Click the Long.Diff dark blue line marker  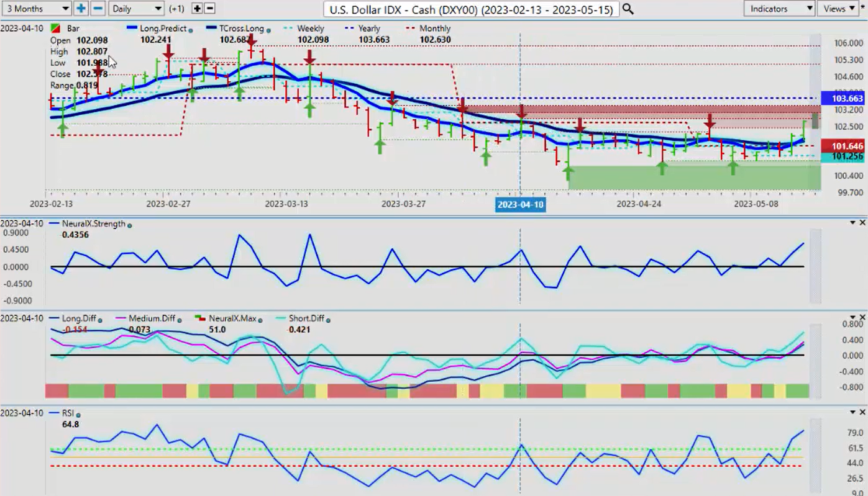click(54, 318)
